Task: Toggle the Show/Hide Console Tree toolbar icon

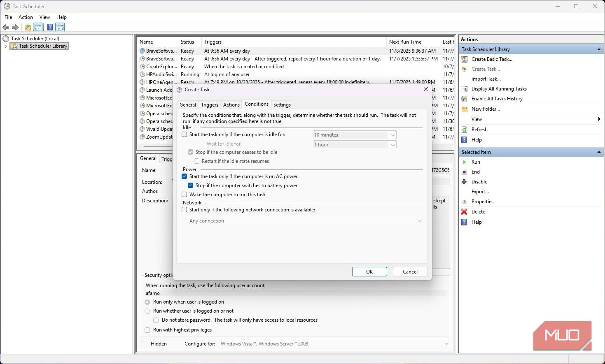Action: pyautogui.click(x=37, y=27)
